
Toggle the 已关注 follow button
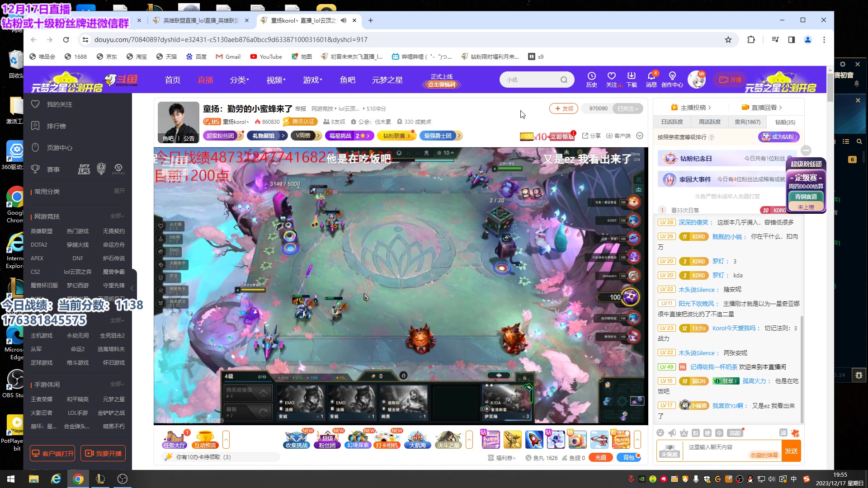(627, 108)
